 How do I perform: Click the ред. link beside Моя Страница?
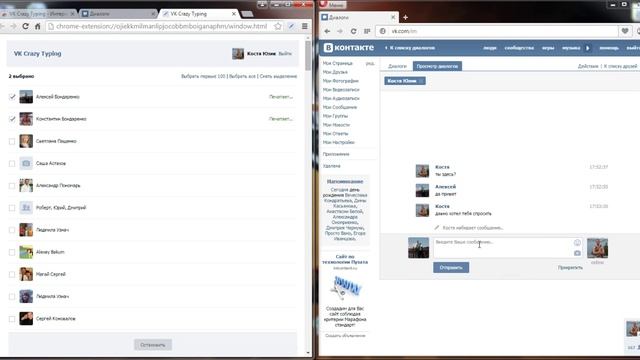[370, 63]
